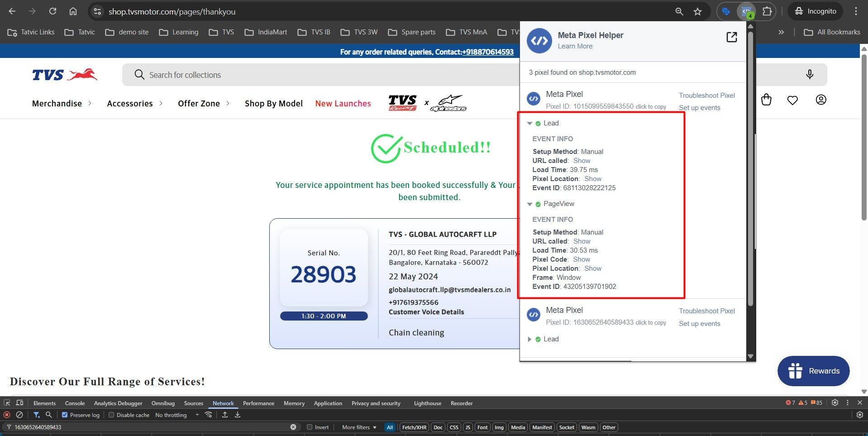
Task: Expand the Lead event under the second pixel
Action: (529, 339)
